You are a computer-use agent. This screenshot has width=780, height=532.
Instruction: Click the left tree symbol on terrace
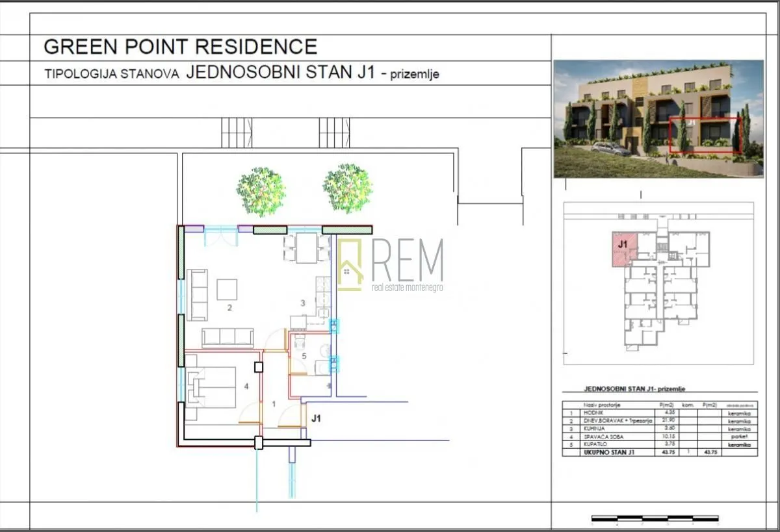tap(261, 192)
